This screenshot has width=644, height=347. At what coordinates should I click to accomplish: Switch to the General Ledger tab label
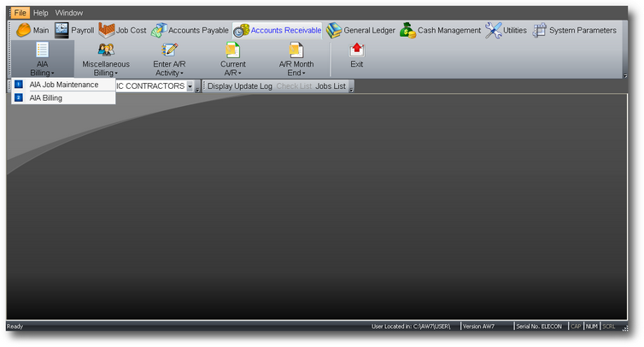tap(369, 31)
